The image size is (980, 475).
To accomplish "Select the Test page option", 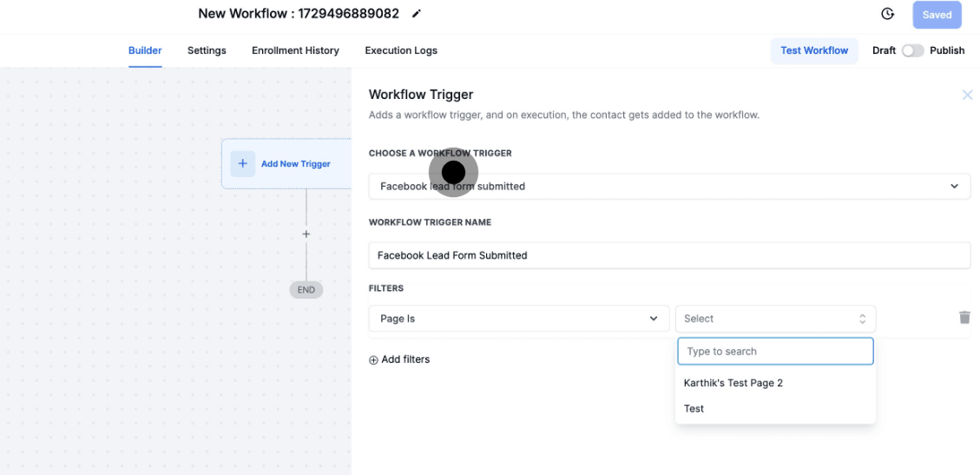I will (x=694, y=409).
